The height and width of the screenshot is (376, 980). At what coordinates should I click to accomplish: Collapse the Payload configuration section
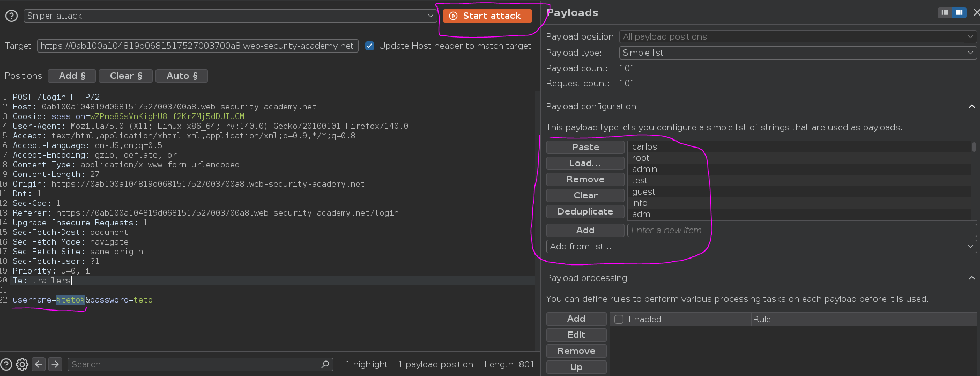point(971,106)
